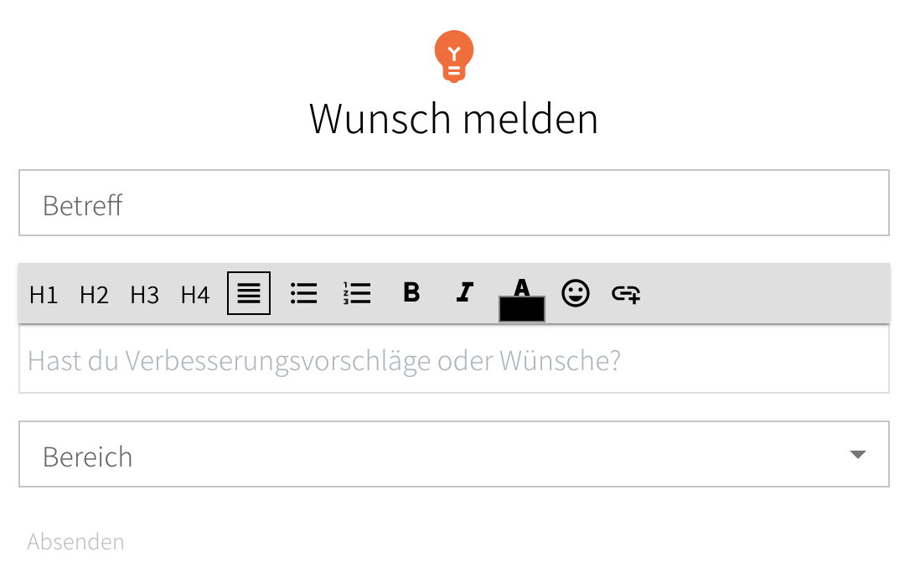Insert a numbered list

[x=357, y=293]
